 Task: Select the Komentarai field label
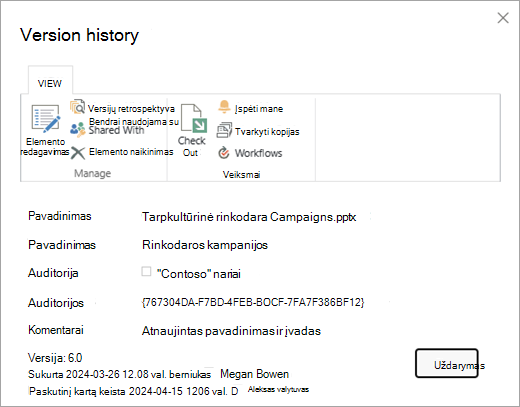tap(56, 330)
